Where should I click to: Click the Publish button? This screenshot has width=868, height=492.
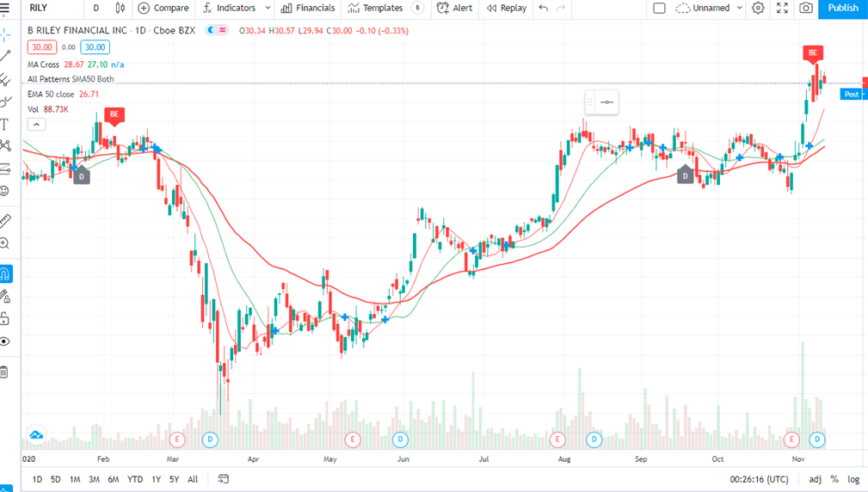(x=842, y=8)
